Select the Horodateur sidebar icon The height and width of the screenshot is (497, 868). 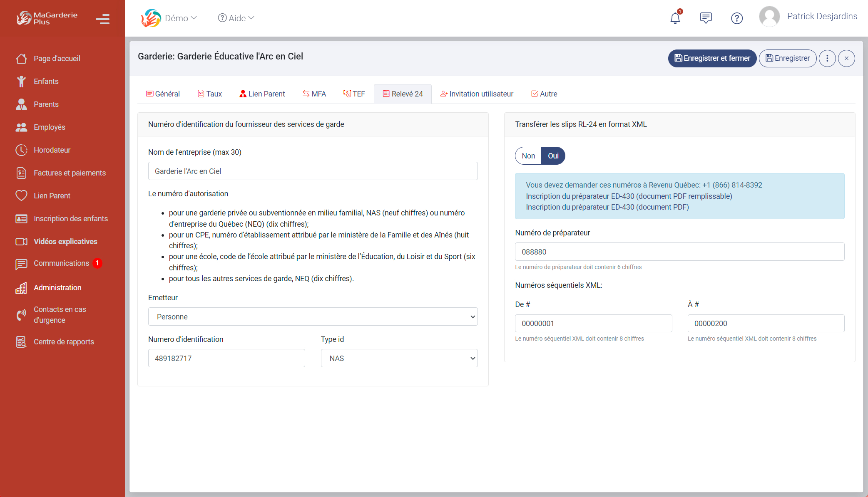(x=22, y=150)
